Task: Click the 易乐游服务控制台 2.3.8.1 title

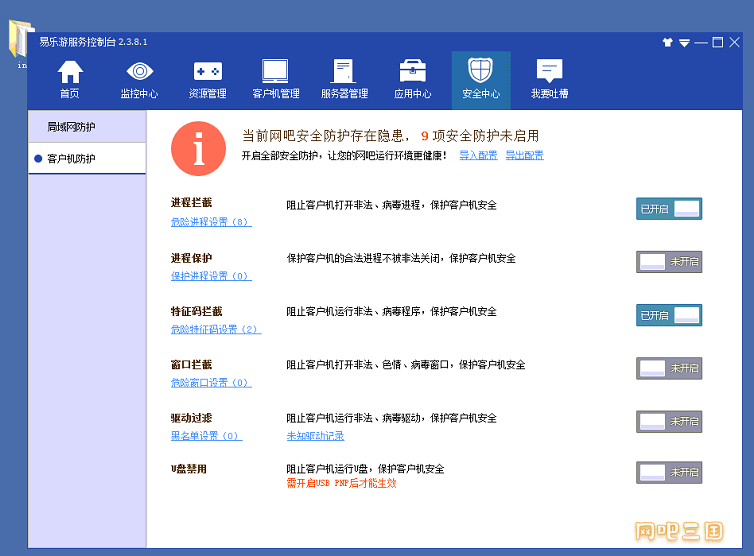Action: 93,42
